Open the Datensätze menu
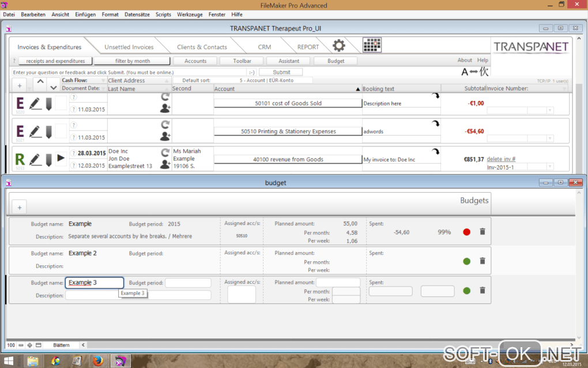This screenshot has height=368, width=588. click(137, 14)
